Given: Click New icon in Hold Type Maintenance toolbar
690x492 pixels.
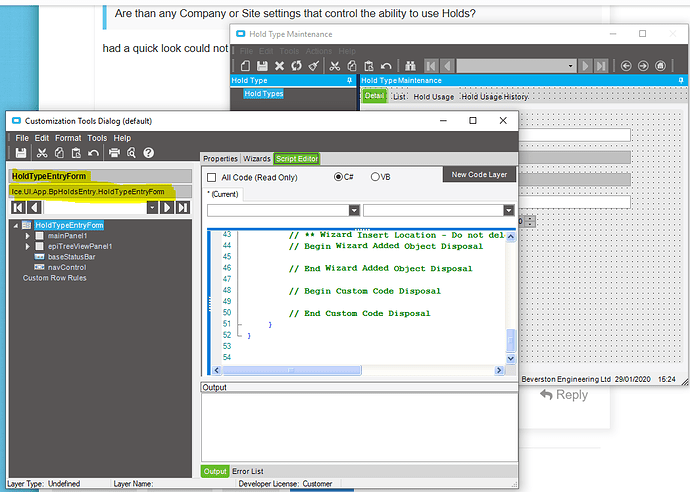Looking at the screenshot, I should [x=246, y=66].
